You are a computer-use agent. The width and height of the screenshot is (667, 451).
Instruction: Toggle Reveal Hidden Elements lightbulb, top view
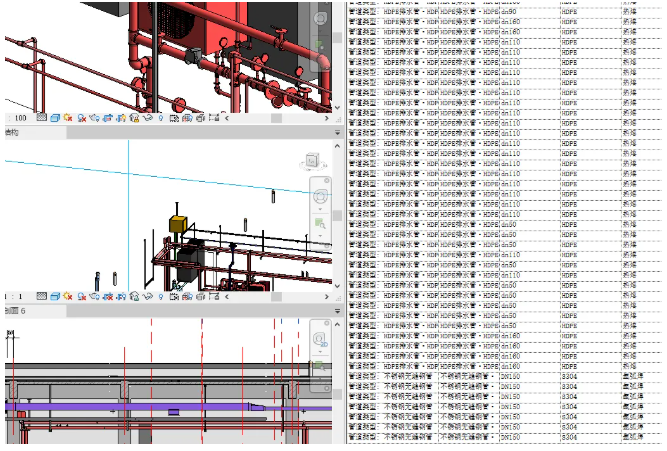tap(161, 118)
